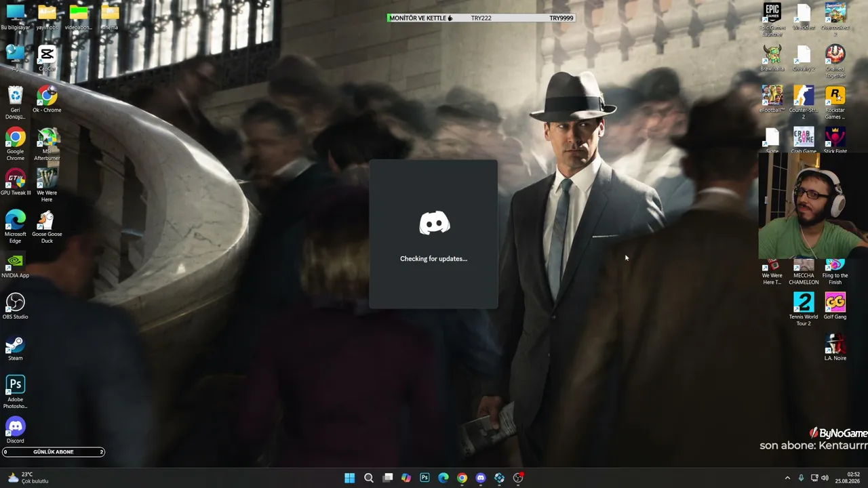Open the Chained Together desktop shortcut
868x488 pixels.
pos(835,61)
